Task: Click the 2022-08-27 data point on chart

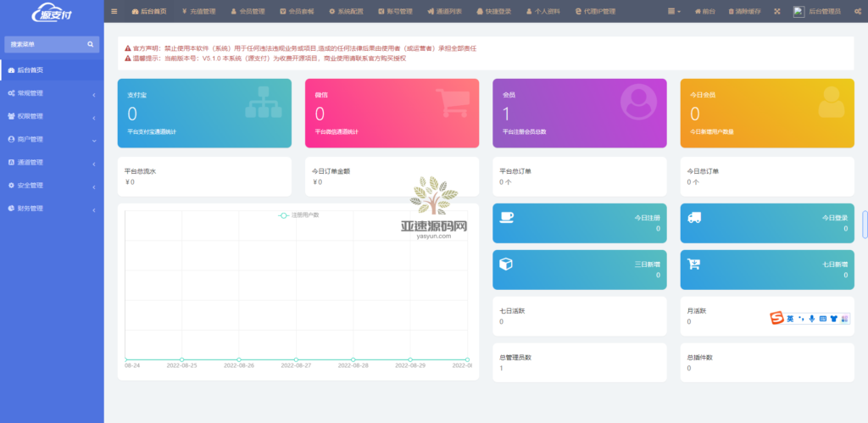Action: click(x=296, y=360)
